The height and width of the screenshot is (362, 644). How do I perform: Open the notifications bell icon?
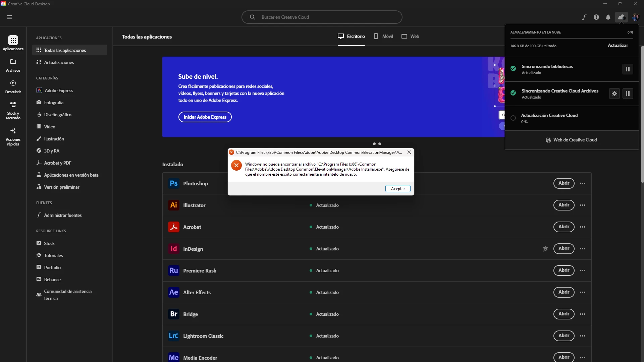(x=608, y=17)
